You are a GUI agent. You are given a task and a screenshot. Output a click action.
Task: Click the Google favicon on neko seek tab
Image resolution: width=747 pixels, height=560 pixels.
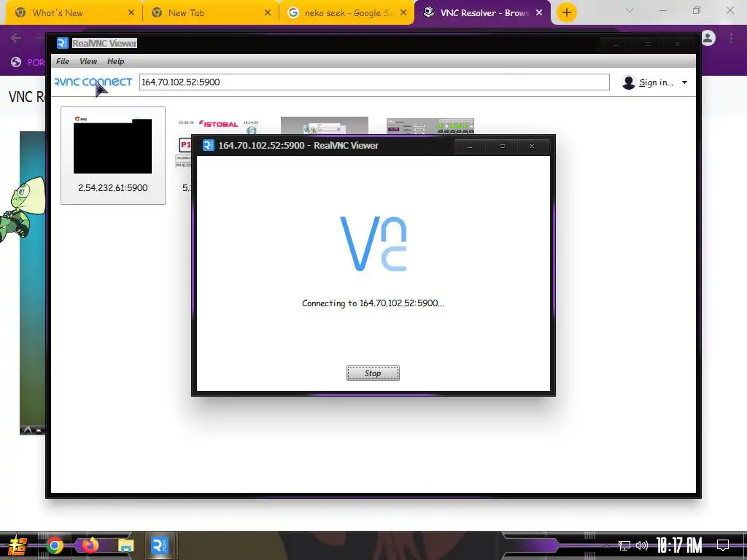pos(293,13)
